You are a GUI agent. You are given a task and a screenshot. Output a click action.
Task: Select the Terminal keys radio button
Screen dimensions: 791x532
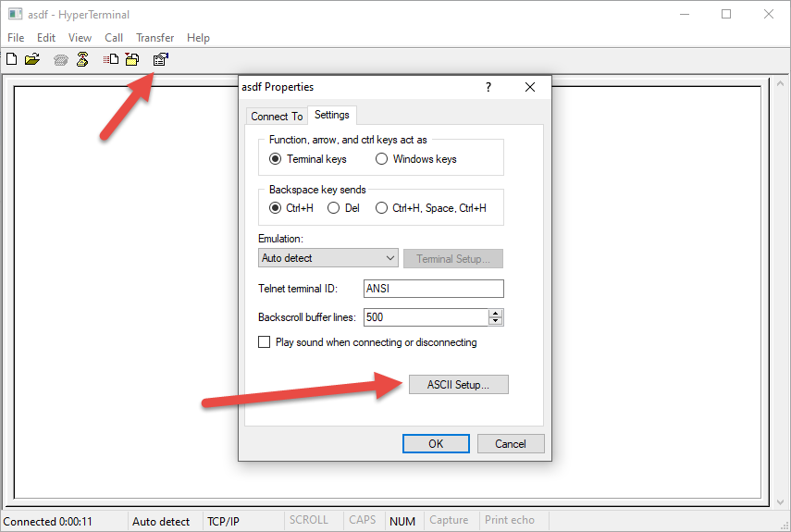[275, 159]
